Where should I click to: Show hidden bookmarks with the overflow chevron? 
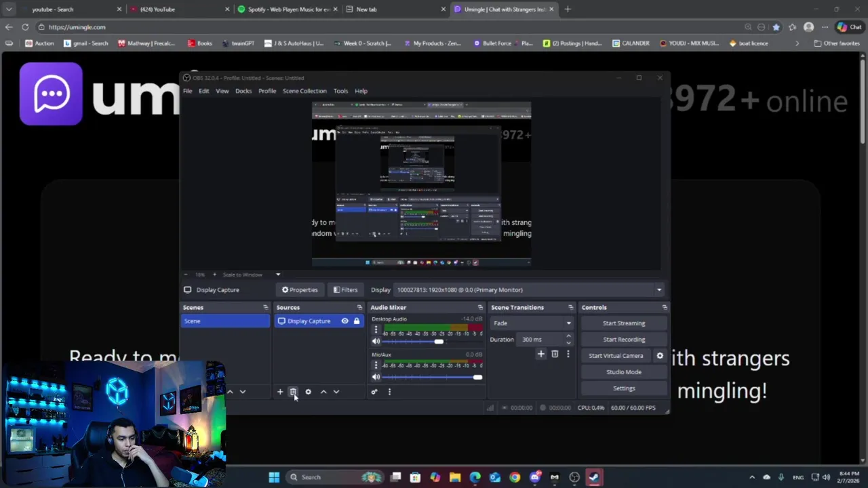[x=797, y=43]
